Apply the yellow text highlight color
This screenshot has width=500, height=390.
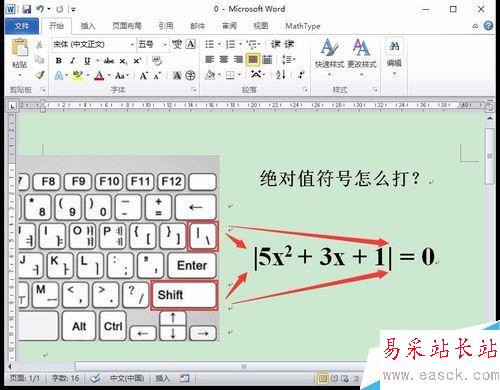pos(78,75)
